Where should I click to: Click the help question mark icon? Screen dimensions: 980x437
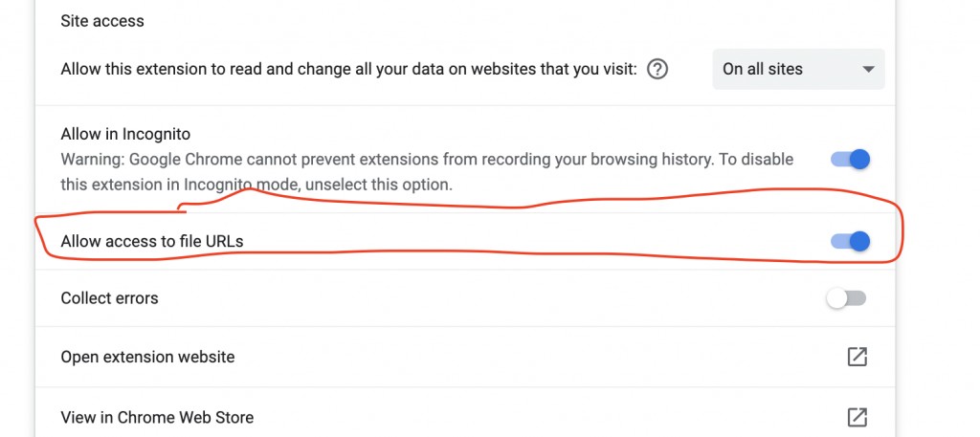tap(657, 69)
